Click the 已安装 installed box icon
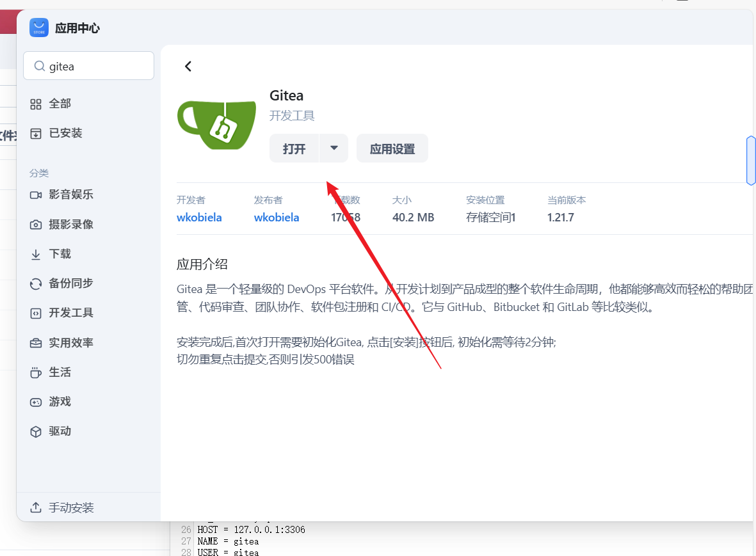Viewport: 756px width, 556px height. tap(36, 134)
